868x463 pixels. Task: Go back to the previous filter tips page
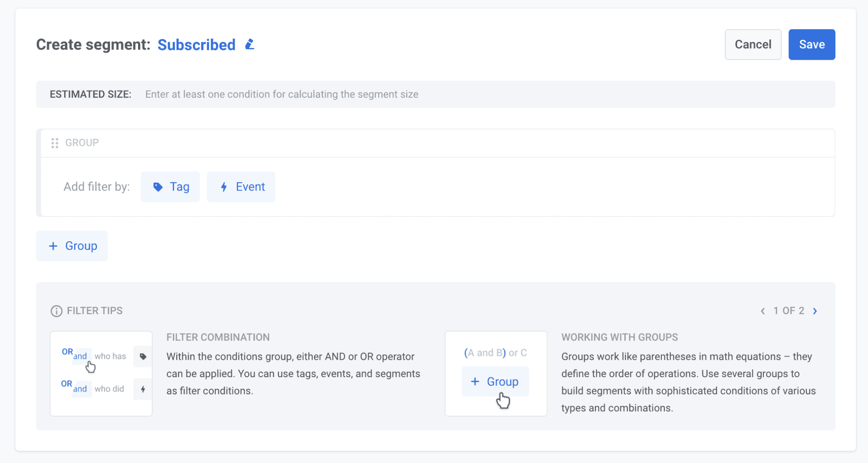pyautogui.click(x=763, y=311)
